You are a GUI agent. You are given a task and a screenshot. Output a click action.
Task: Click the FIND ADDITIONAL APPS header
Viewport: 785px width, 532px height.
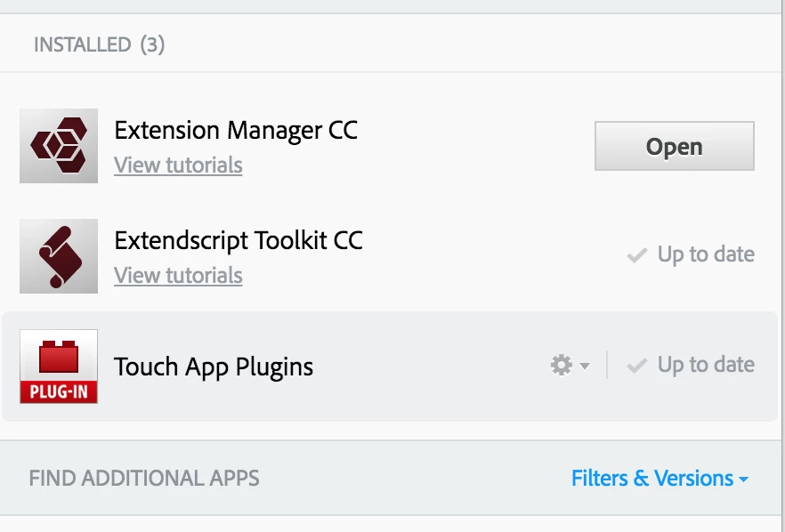[144, 479]
